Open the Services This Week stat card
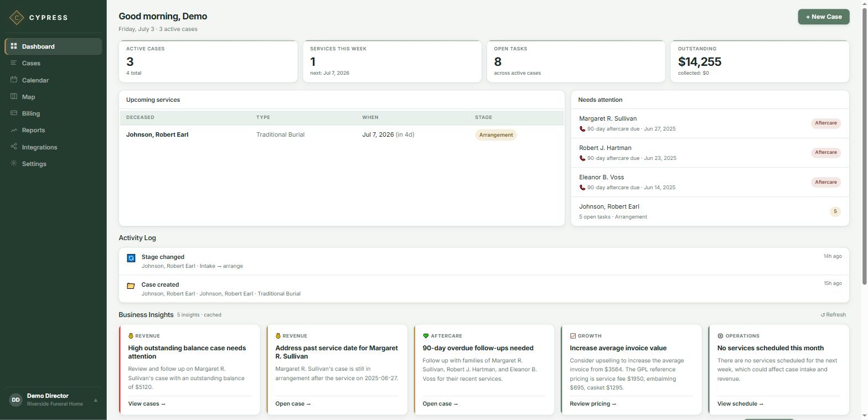Viewport: 868px width, 420px height. click(392, 61)
